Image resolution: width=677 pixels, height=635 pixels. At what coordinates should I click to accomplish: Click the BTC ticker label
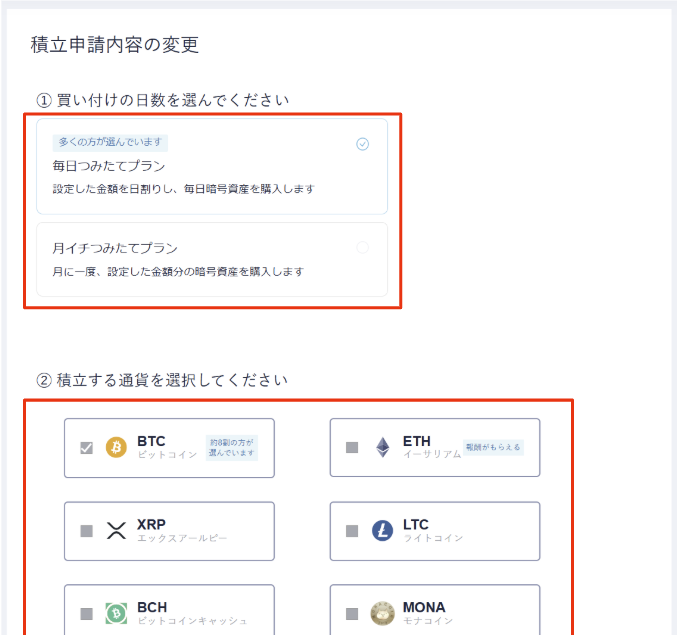coord(151,441)
